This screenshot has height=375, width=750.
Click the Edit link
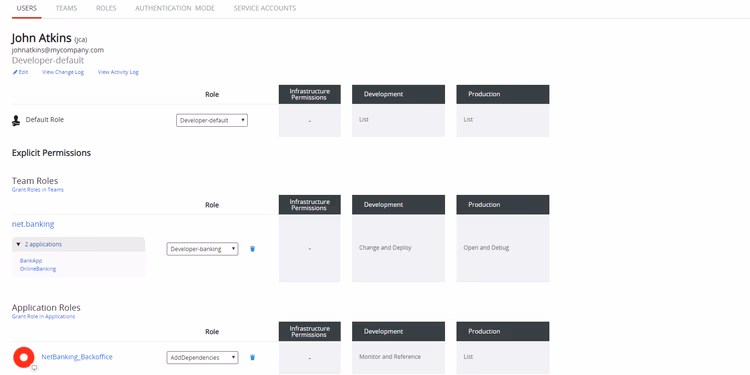point(23,72)
